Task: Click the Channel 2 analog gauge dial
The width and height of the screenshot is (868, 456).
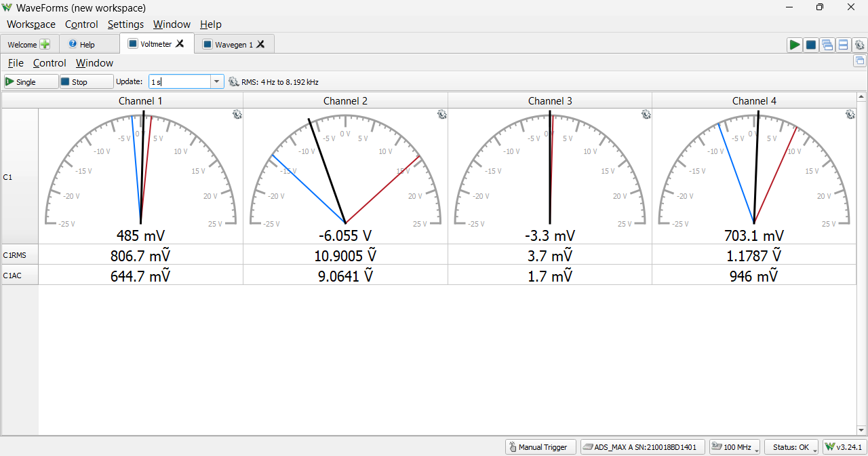Action: click(345, 170)
